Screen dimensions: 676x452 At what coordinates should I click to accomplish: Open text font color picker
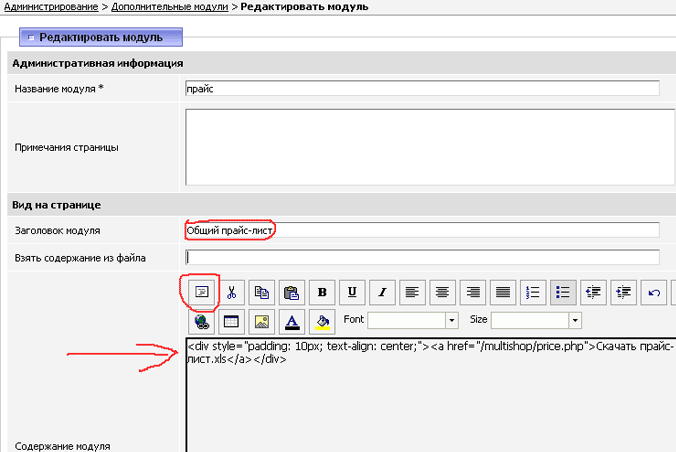coord(292,321)
